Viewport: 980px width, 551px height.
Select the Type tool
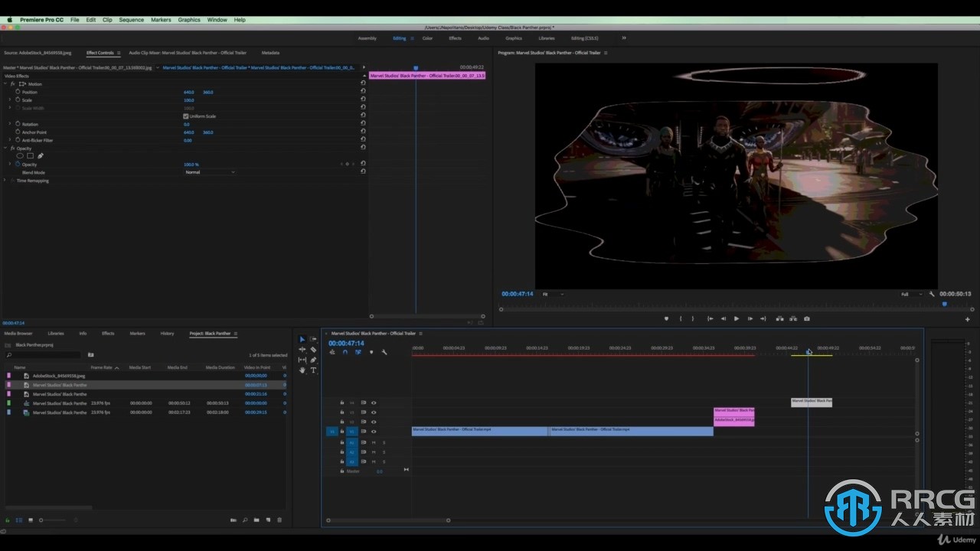[x=313, y=370]
